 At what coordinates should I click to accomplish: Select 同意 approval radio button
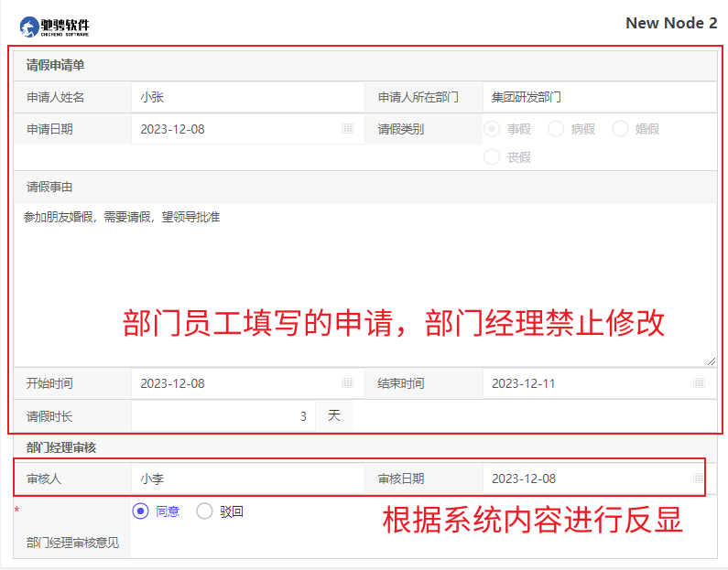[x=141, y=511]
